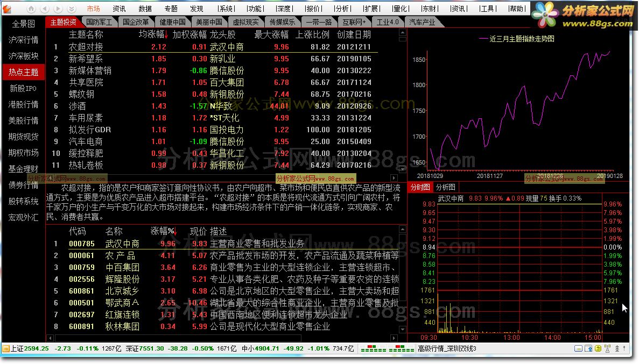The width and height of the screenshot is (639, 364).
Task: Click the theme list scrollbar down arrow
Action: [402, 169]
